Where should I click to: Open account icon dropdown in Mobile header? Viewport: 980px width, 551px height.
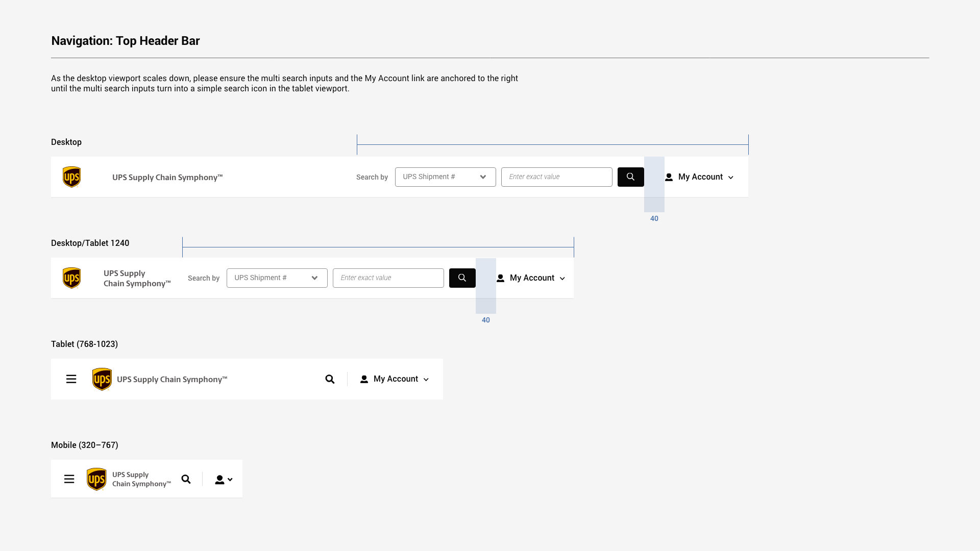tap(224, 480)
